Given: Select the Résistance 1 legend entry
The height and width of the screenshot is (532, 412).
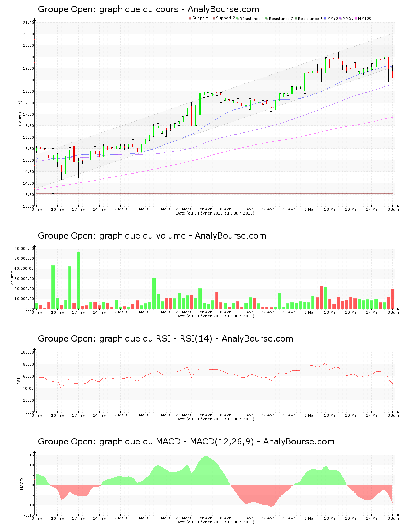Looking at the screenshot, I should (x=250, y=19).
